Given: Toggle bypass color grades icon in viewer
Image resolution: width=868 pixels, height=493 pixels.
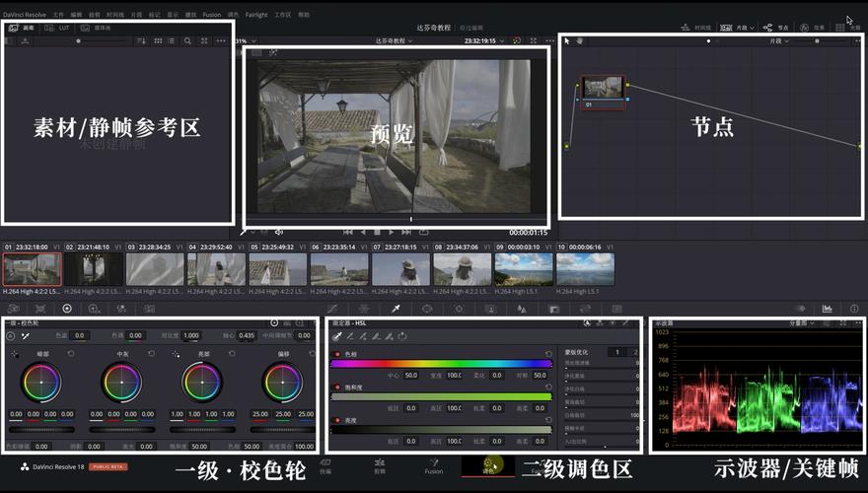Looking at the screenshot, I should coord(517,41).
